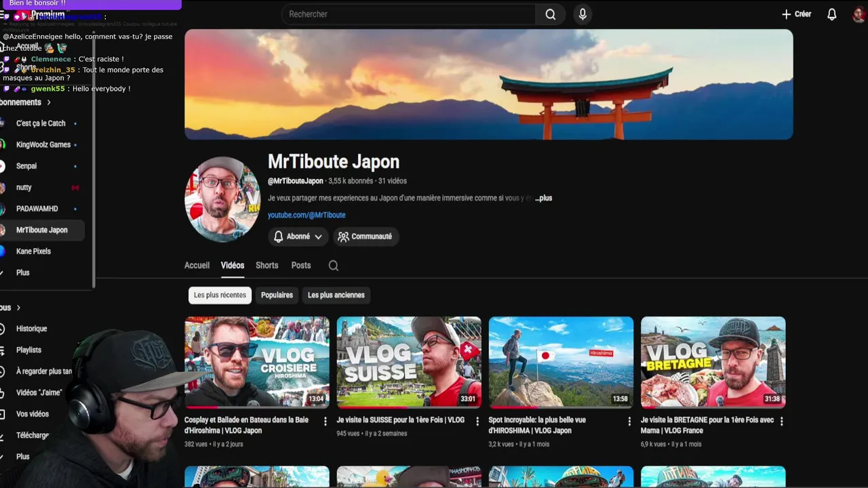Open menu for Cosplay et Ballade video
The width and height of the screenshot is (868, 488).
pos(325,421)
